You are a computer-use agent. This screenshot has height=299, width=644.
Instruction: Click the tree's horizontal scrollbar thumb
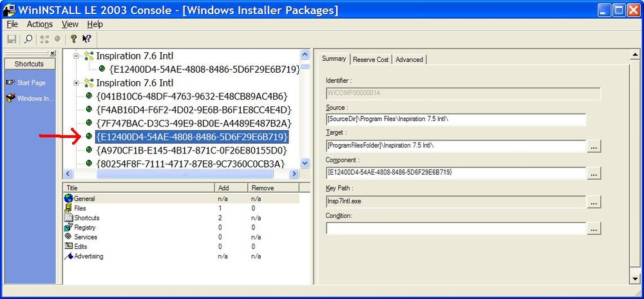[x=185, y=174]
